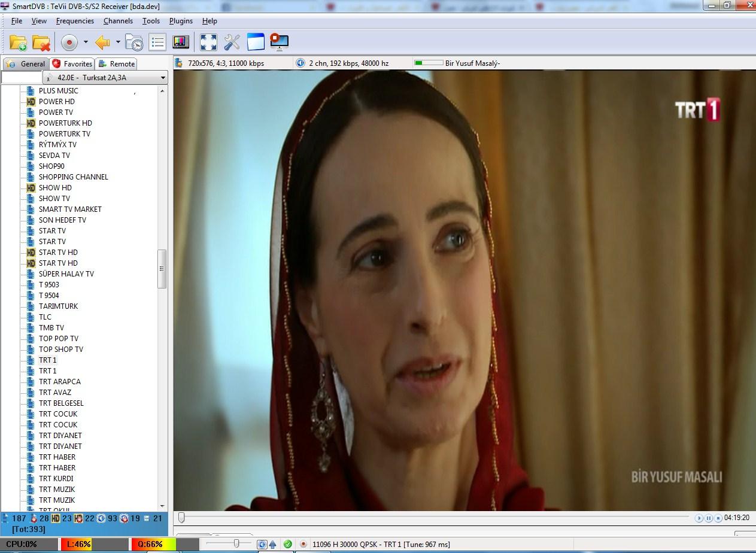Open the Frequencies menu
The width and height of the screenshot is (756, 553).
click(x=75, y=21)
